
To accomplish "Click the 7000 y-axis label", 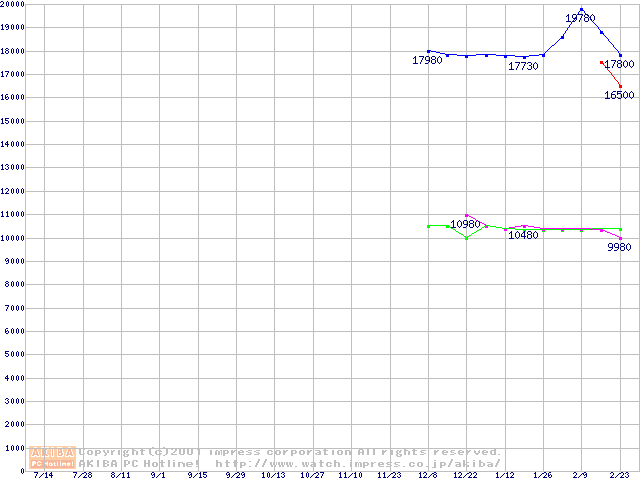I will [x=15, y=308].
